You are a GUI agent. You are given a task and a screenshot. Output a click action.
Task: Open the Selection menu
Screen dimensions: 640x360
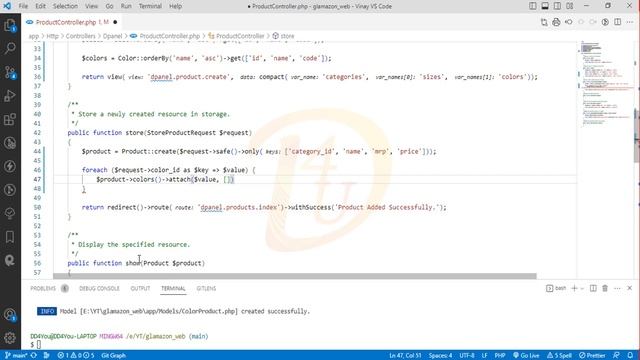click(65, 6)
